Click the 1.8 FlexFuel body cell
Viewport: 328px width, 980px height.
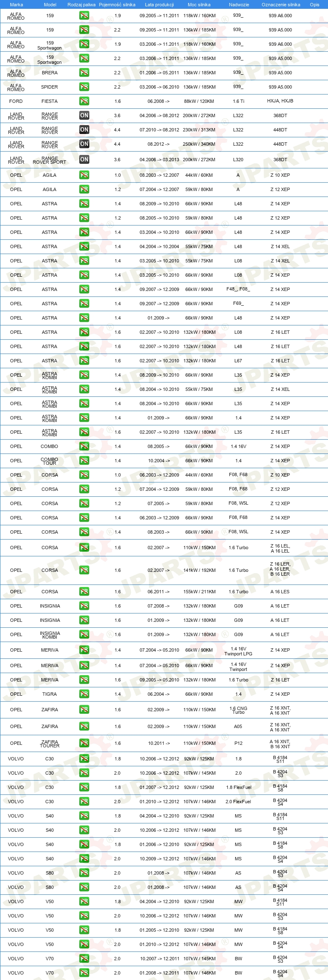(238, 787)
